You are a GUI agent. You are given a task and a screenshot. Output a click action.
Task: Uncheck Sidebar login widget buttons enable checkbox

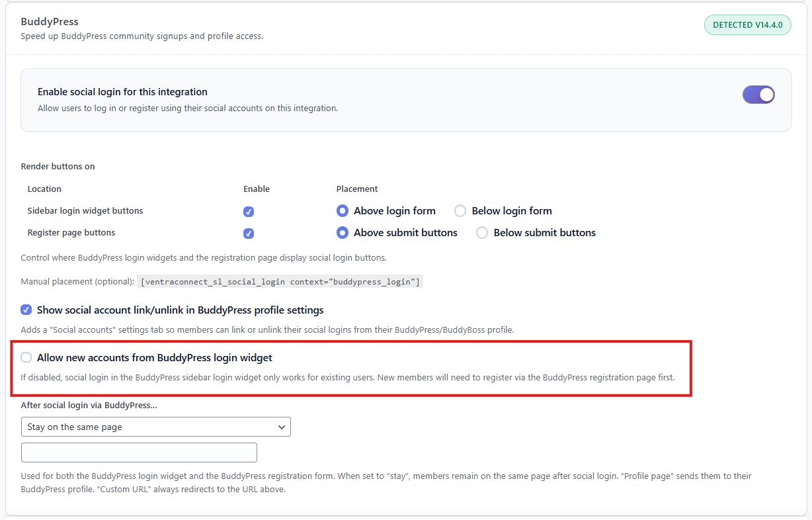point(249,211)
